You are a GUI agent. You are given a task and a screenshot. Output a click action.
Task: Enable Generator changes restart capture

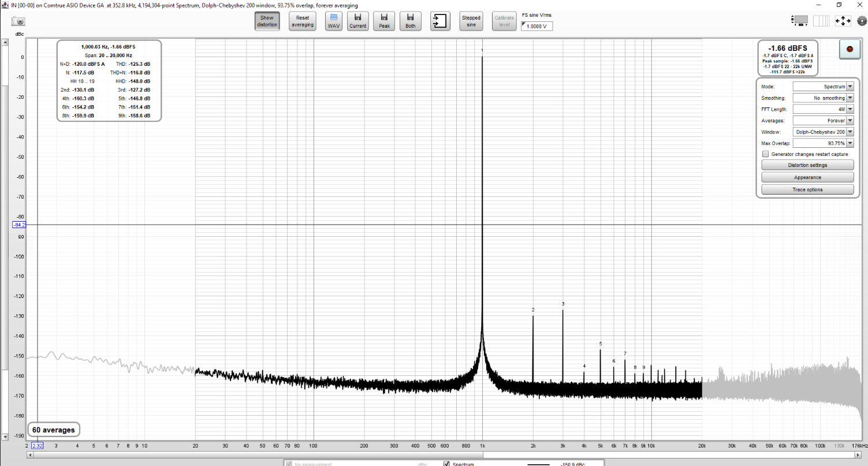(766, 154)
